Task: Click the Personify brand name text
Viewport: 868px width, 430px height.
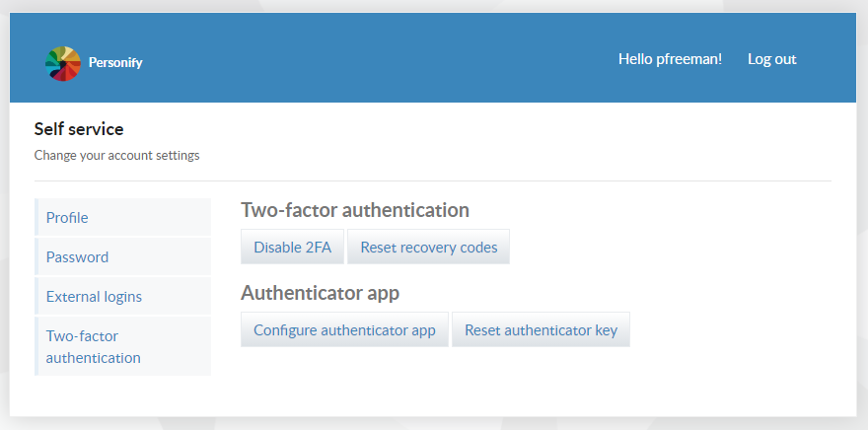Action: [115, 62]
